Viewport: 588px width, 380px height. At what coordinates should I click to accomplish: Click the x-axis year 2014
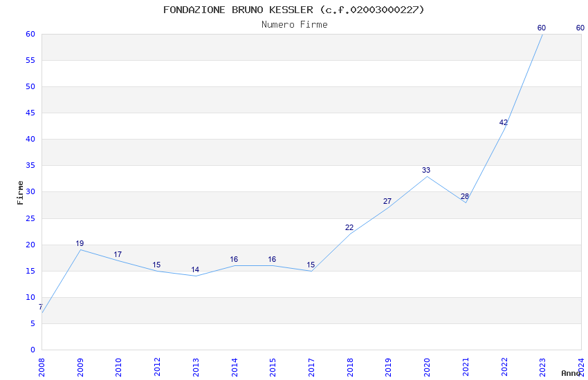coord(235,367)
